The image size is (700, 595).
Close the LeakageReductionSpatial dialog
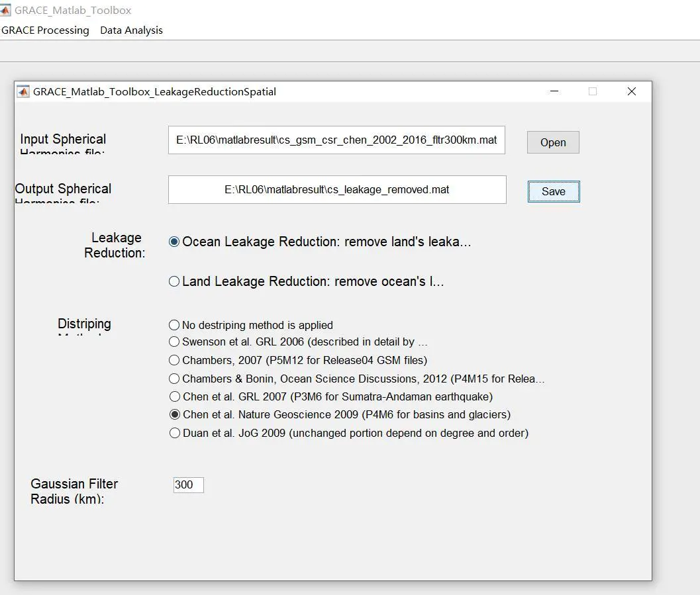(x=632, y=91)
